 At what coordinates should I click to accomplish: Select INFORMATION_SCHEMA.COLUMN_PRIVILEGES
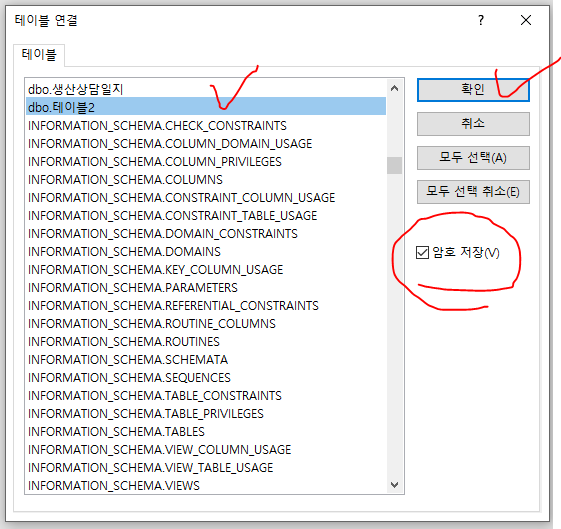[x=206, y=161]
